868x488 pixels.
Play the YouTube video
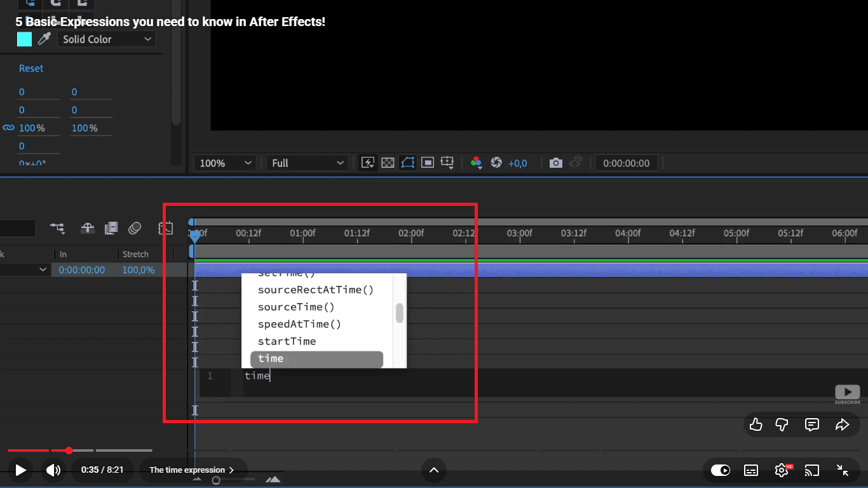point(20,470)
